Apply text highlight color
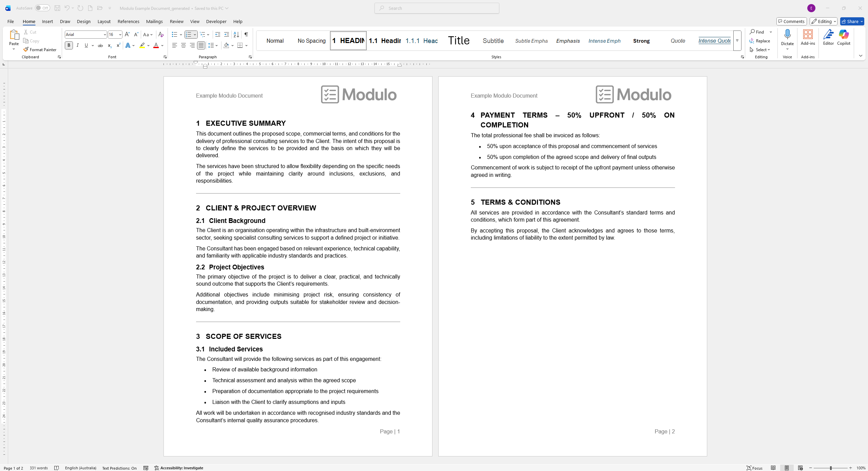Screen dimensions: 868x471 [x=142, y=45]
